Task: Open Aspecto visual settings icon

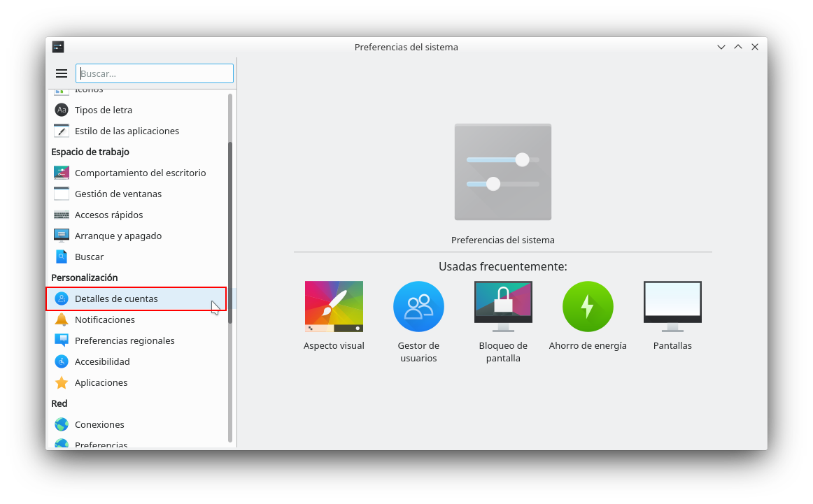Action: [334, 306]
